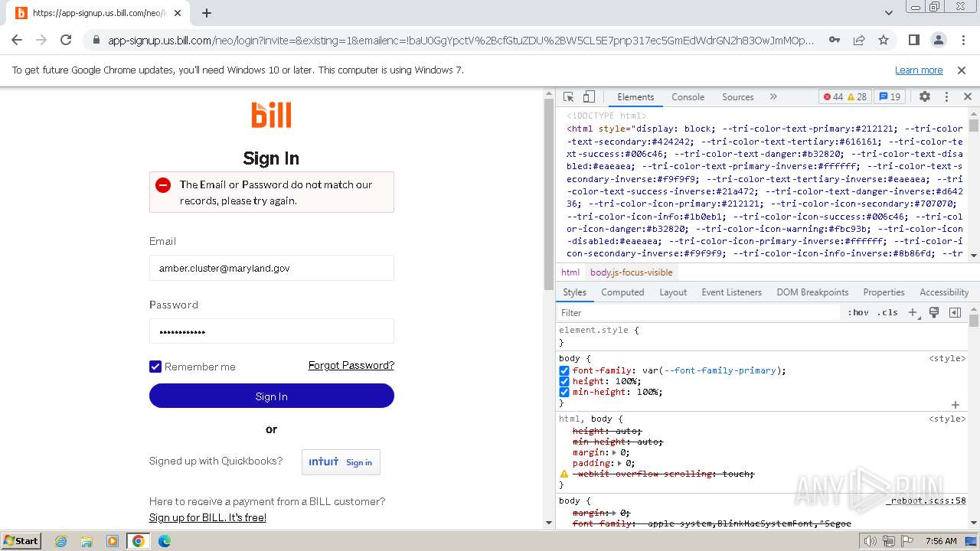
Task: Select the inspect element picker icon
Action: [x=568, y=97]
